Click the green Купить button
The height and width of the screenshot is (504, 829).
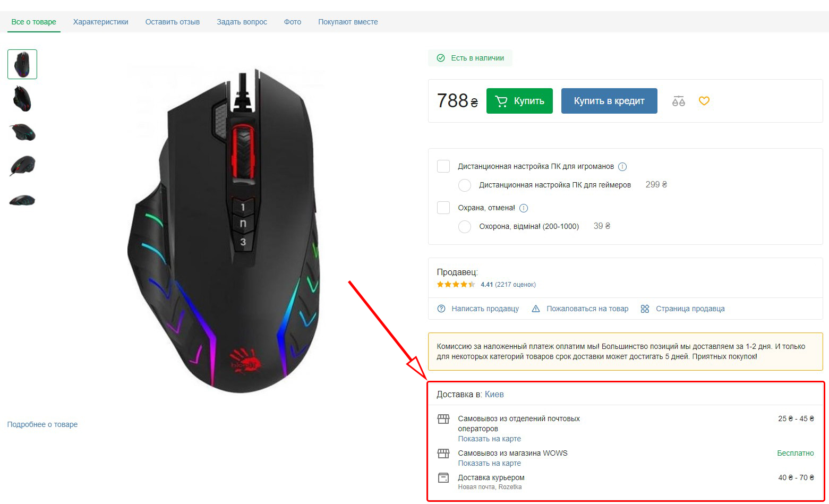coord(519,101)
